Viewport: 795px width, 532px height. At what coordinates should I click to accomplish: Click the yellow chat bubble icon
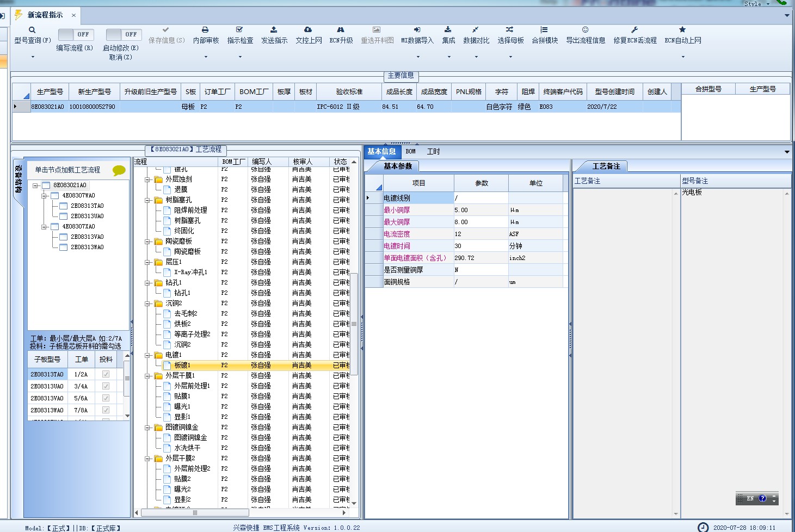[x=119, y=170]
